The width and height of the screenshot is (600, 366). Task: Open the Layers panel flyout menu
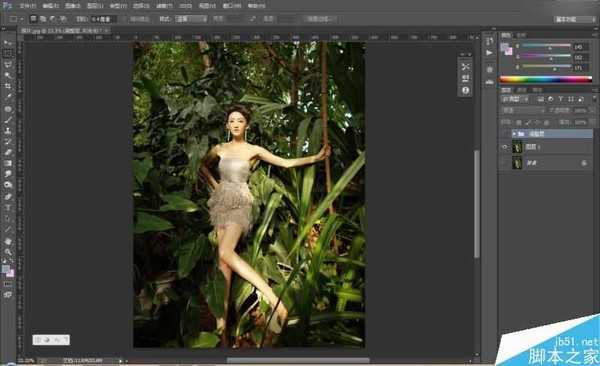coord(595,90)
